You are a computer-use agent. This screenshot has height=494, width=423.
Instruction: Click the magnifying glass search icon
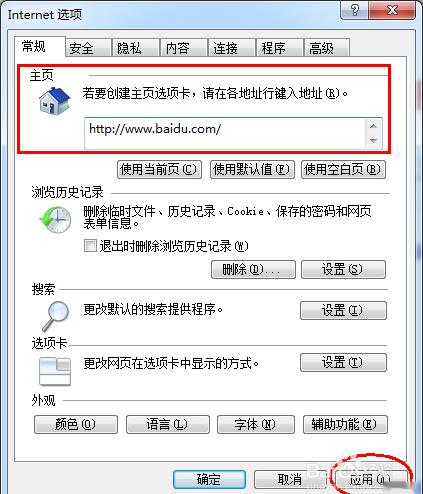coord(55,316)
